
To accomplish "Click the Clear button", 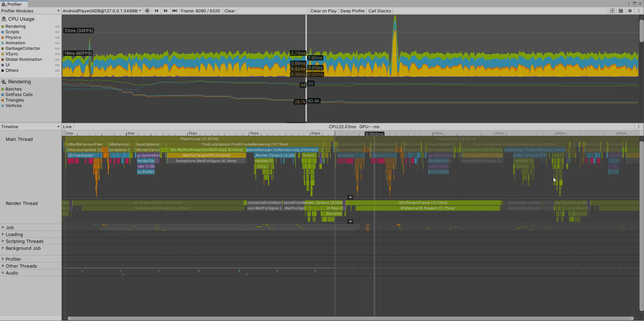I will pos(230,11).
